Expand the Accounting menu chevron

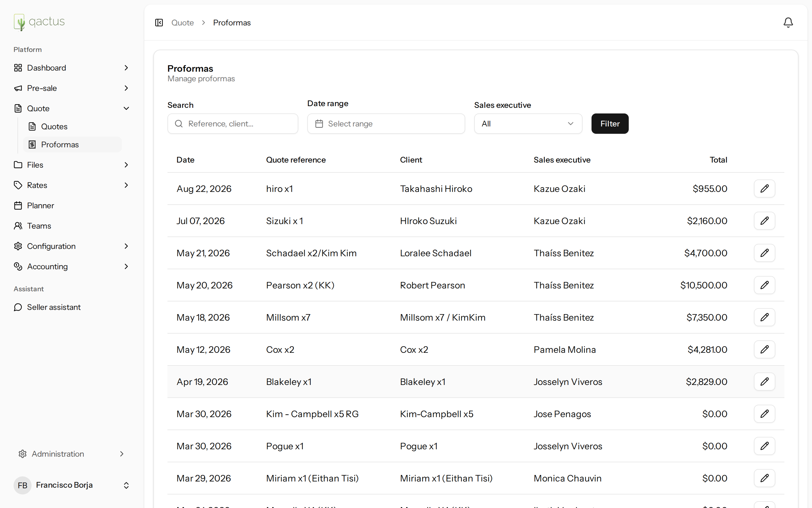point(126,266)
